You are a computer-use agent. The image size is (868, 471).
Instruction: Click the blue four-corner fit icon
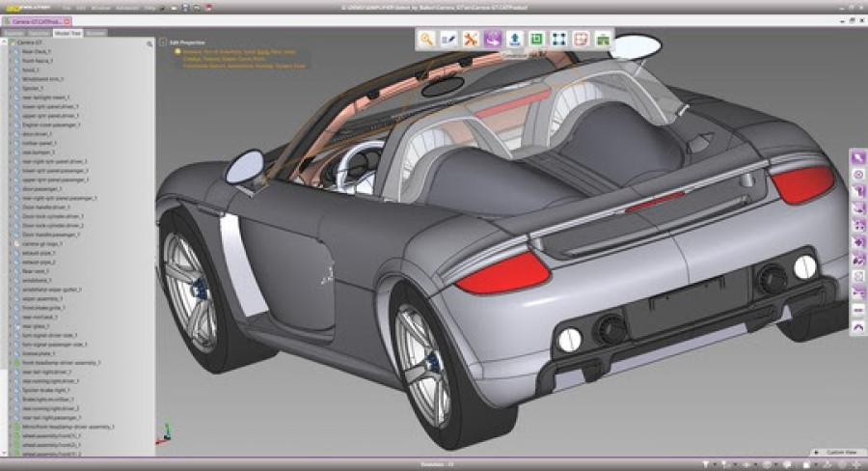(559, 40)
